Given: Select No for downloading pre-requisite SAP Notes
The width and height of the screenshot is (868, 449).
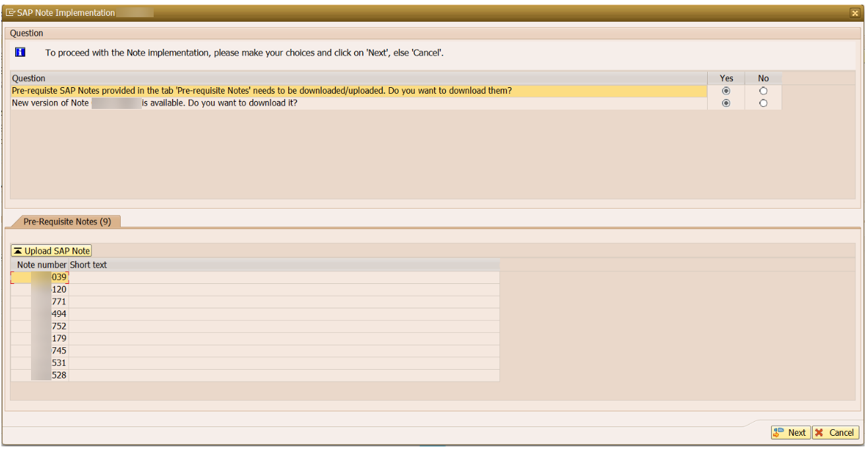Looking at the screenshot, I should click(763, 91).
